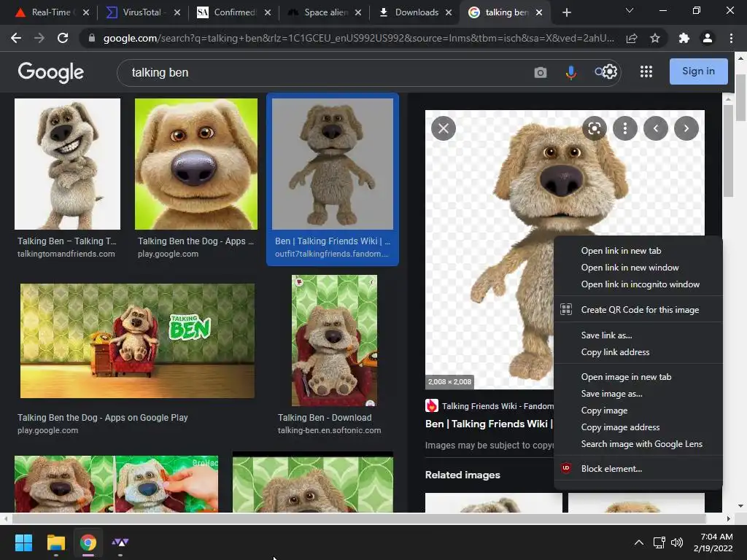Screen dimensions: 747x560
Task: Click the talking ben search field
Action: tap(324, 72)
